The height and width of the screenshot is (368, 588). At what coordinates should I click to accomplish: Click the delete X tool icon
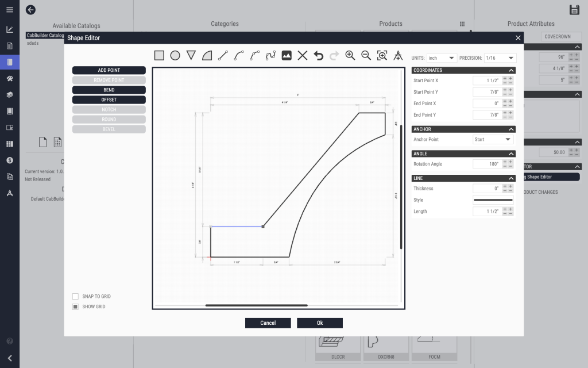[303, 56]
